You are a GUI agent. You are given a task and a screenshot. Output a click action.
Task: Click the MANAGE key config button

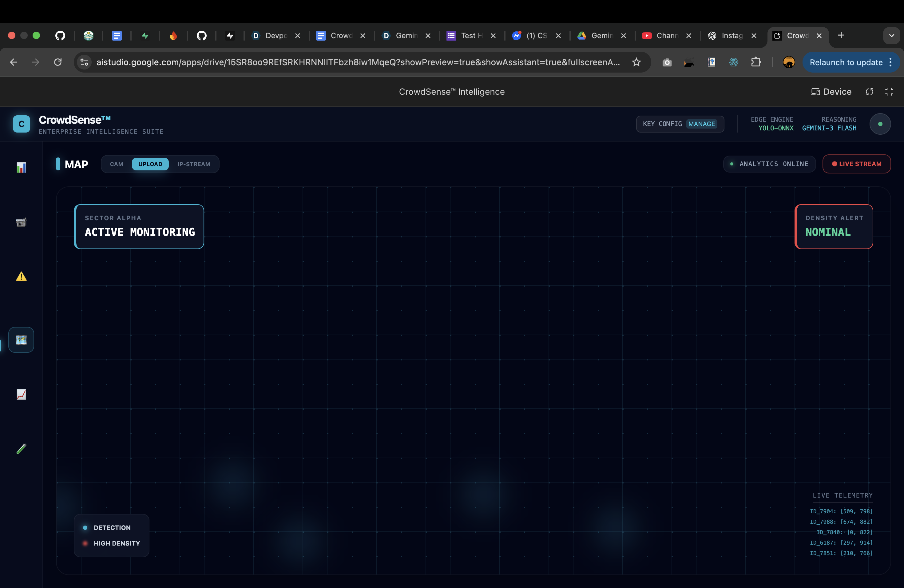(701, 124)
